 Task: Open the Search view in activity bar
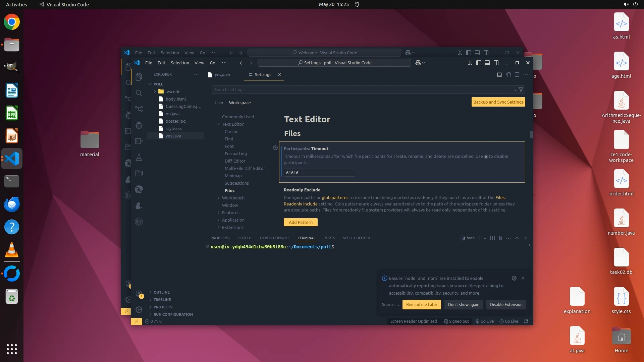(x=139, y=93)
